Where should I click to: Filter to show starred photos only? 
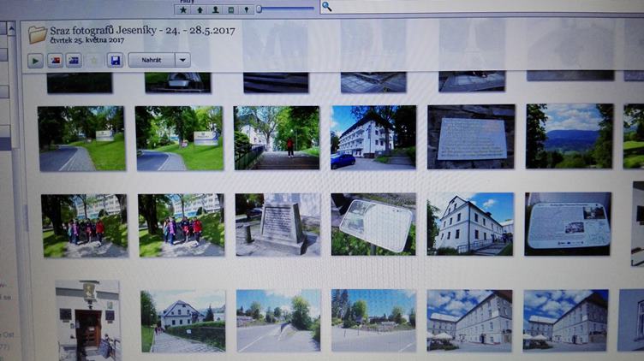click(183, 9)
